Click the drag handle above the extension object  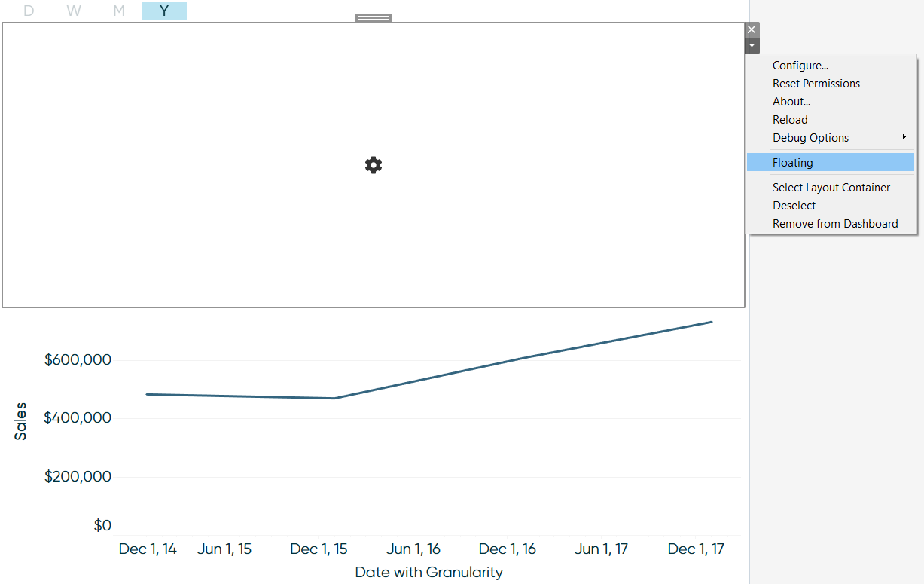373,17
